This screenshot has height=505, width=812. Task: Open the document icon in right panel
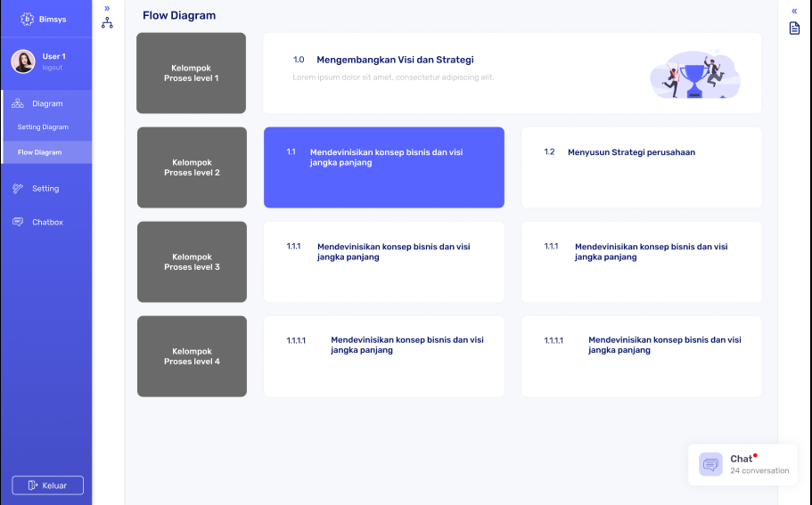pyautogui.click(x=794, y=28)
